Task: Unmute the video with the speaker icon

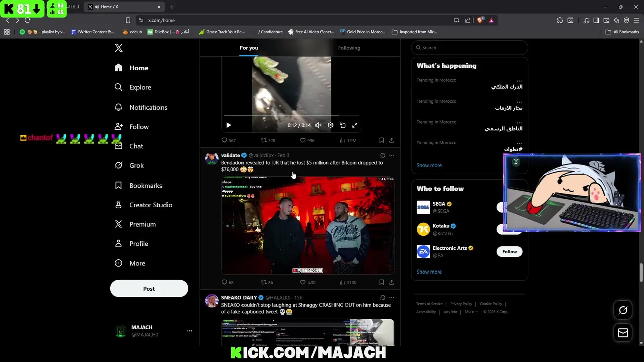Action: pos(318,125)
